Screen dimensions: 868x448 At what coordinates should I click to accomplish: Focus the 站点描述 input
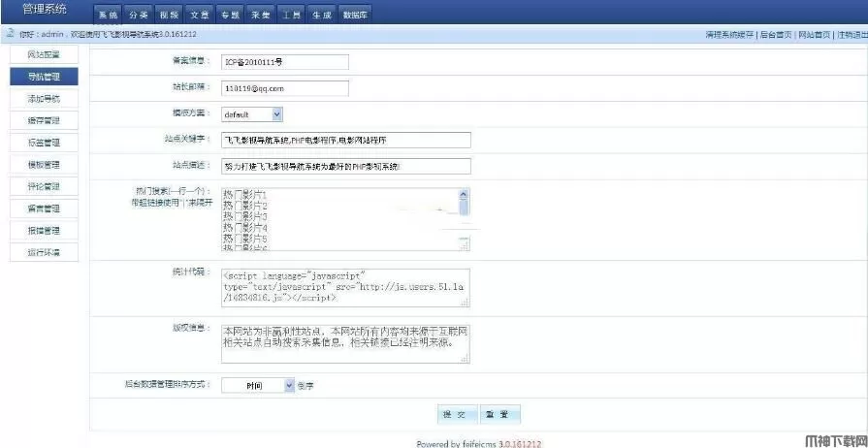tap(346, 166)
